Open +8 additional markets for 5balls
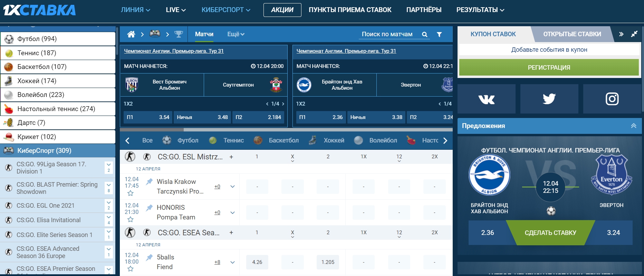The width and height of the screenshot is (644, 276). [x=217, y=262]
